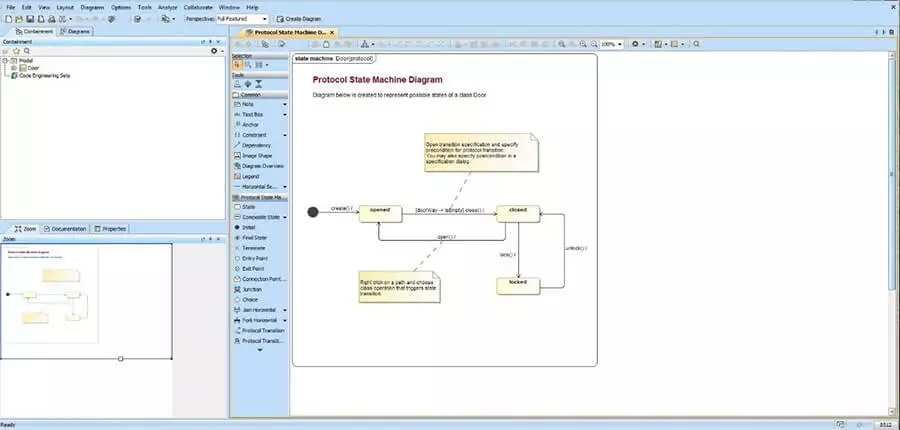Viewport: 900px width, 430px height.
Task: Click the favorites star in Containment panel
Action: pyautogui.click(x=17, y=51)
